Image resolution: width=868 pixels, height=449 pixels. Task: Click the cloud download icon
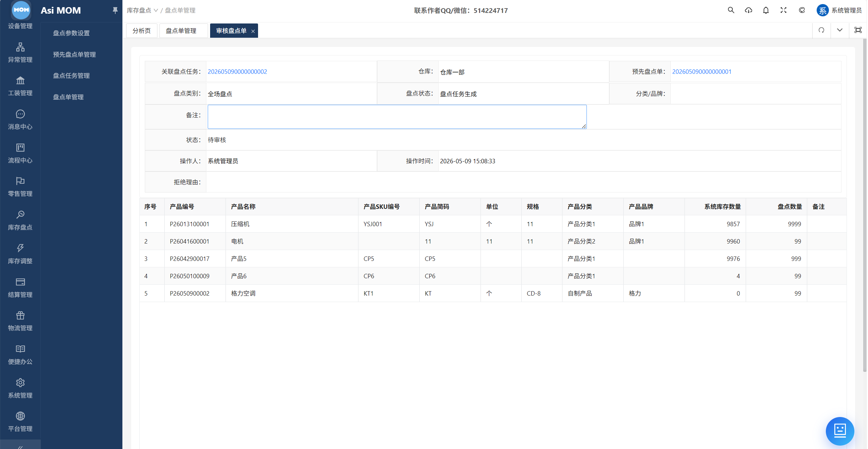(748, 10)
